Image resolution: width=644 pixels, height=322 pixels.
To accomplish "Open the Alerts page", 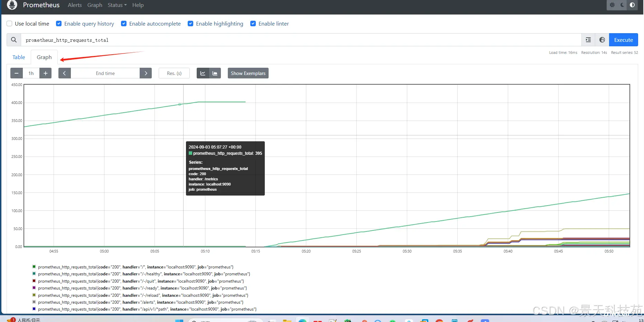I will point(75,5).
